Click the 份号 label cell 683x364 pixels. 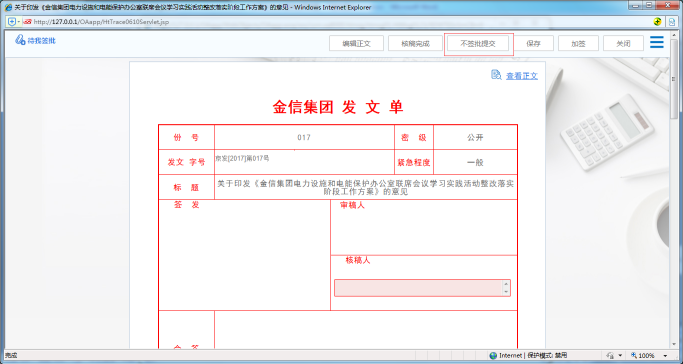(x=186, y=137)
